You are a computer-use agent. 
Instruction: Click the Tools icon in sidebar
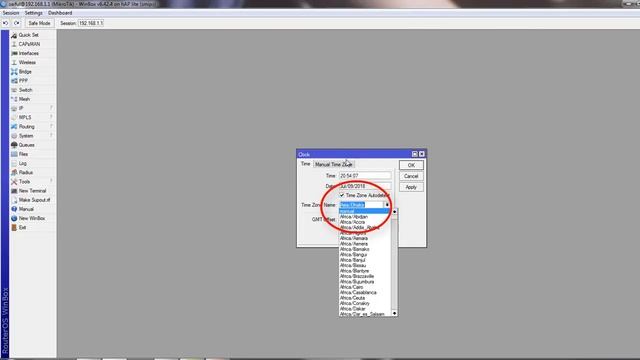point(14,182)
